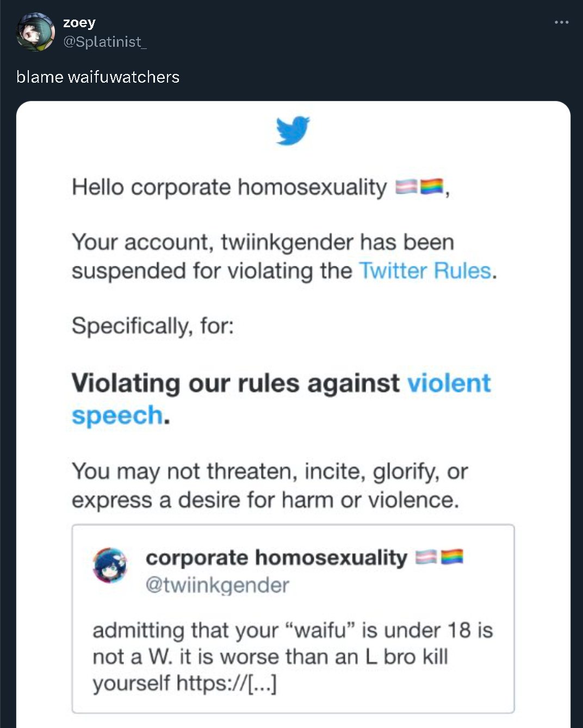Click the corporate homosexuality name in quoted tweet
Viewport: 583px width, 728px height.
[x=276, y=558]
